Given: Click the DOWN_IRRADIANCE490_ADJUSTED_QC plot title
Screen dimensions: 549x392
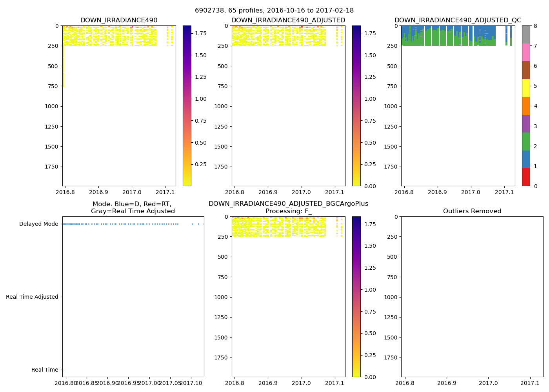Looking at the screenshot, I should point(458,20).
